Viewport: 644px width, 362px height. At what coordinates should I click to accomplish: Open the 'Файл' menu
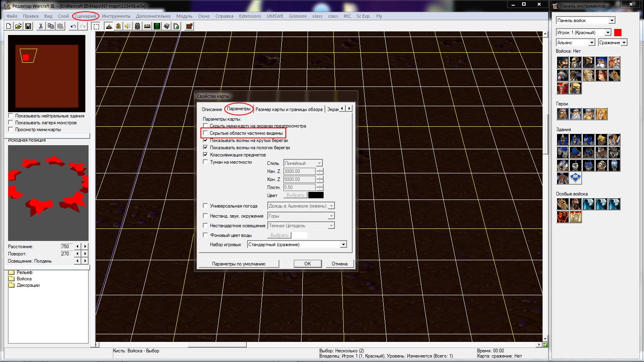[x=12, y=16]
